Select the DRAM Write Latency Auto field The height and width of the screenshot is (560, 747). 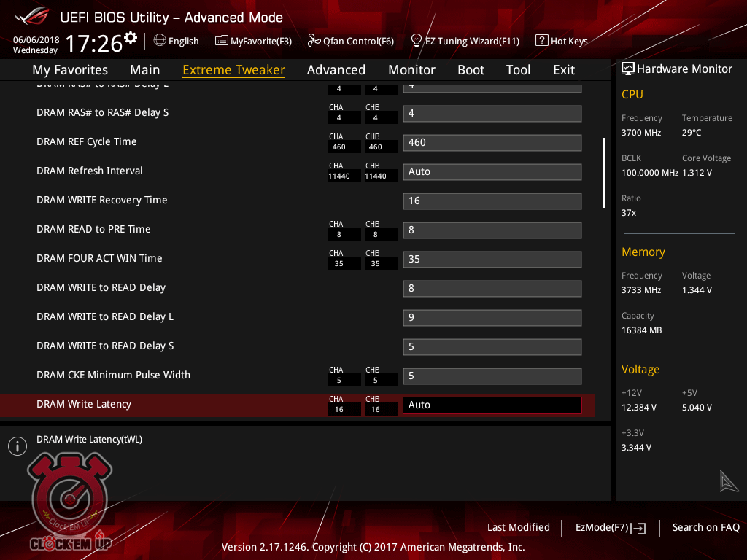pyautogui.click(x=492, y=405)
